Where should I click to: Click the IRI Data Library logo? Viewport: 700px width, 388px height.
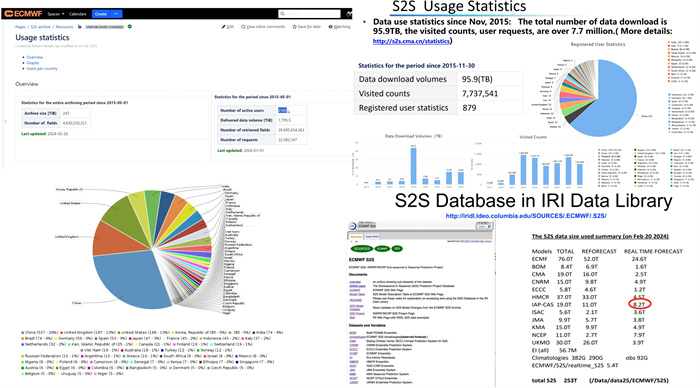click(353, 226)
